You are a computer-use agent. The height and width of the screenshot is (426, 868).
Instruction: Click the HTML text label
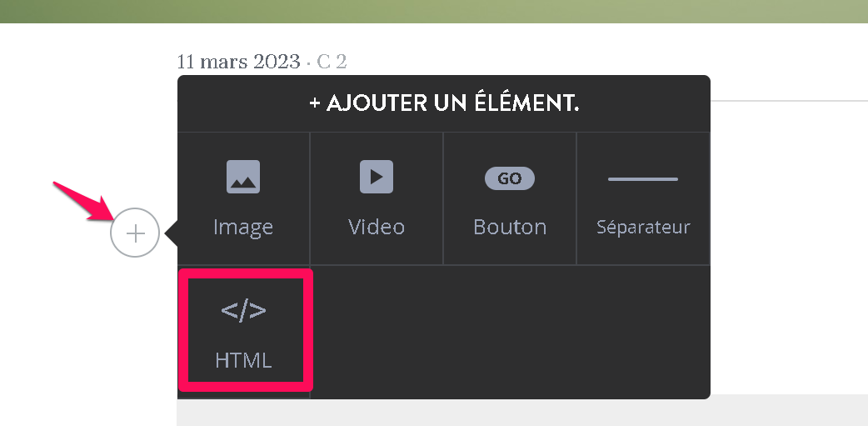[243, 361]
